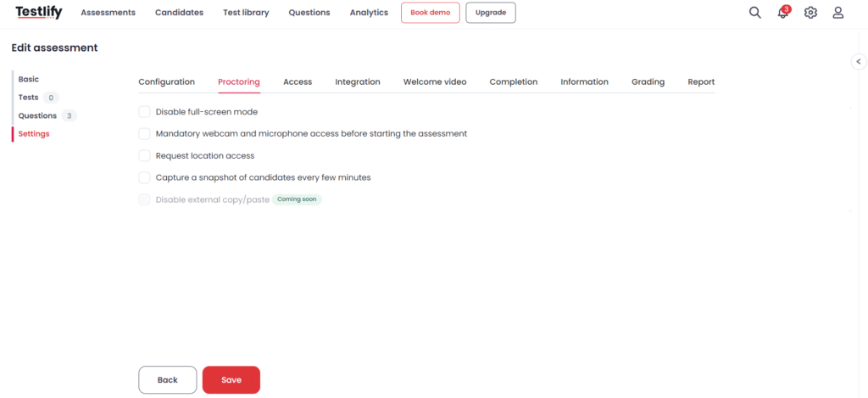This screenshot has height=398, width=868.
Task: Click the red Save button
Action: pyautogui.click(x=231, y=379)
